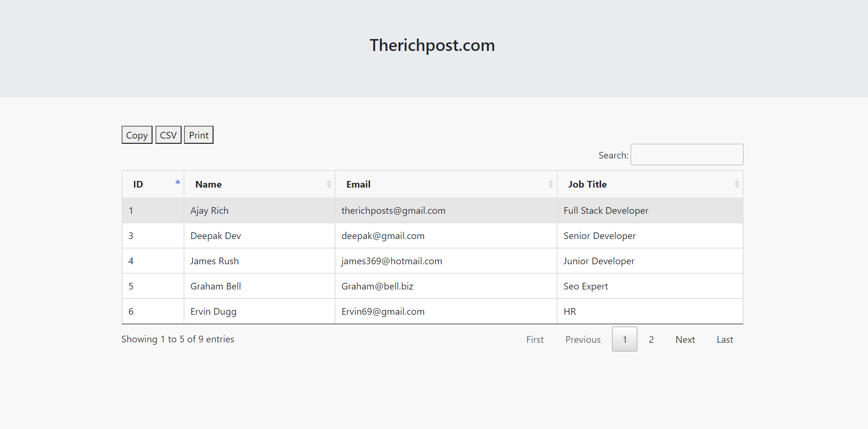The width and height of the screenshot is (868, 429).
Task: Click the Previous pagination link
Action: (x=582, y=339)
